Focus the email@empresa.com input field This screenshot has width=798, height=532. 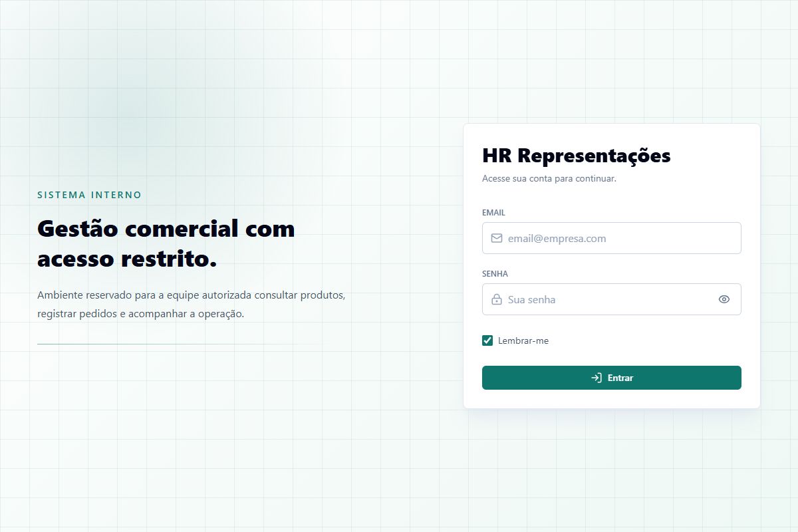click(612, 238)
